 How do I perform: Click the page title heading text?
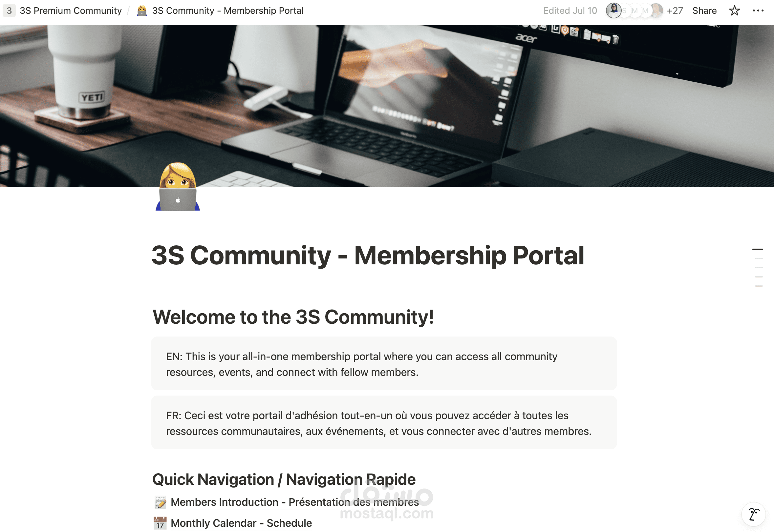tap(368, 255)
